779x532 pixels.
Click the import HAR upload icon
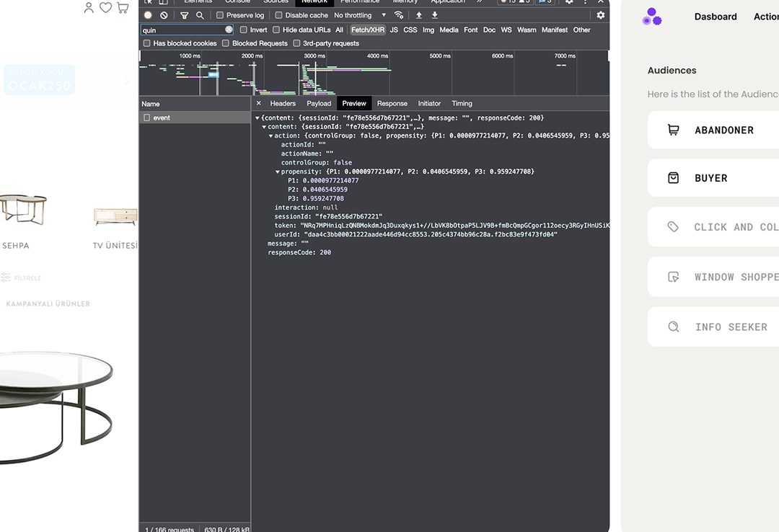[419, 15]
